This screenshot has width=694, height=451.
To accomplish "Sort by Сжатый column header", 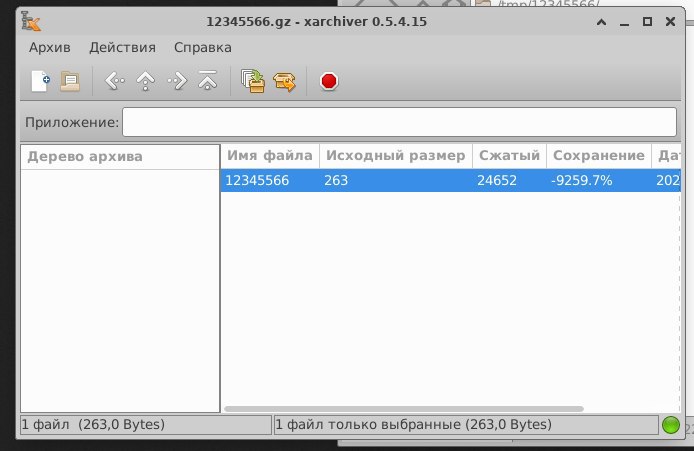I will tap(509, 156).
